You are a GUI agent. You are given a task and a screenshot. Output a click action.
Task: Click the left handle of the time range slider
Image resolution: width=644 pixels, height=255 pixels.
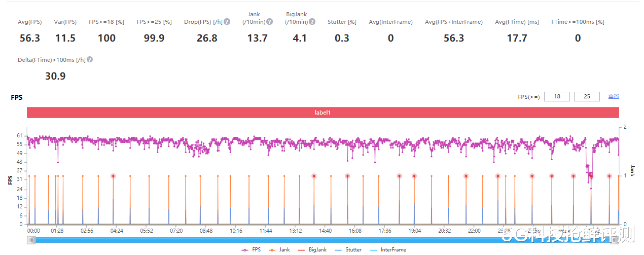coord(31,240)
